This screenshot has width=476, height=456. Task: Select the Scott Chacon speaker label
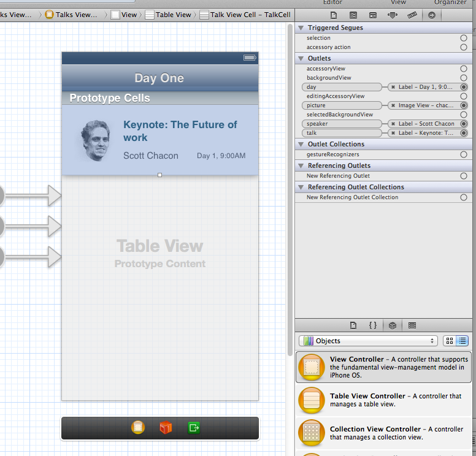(150, 156)
